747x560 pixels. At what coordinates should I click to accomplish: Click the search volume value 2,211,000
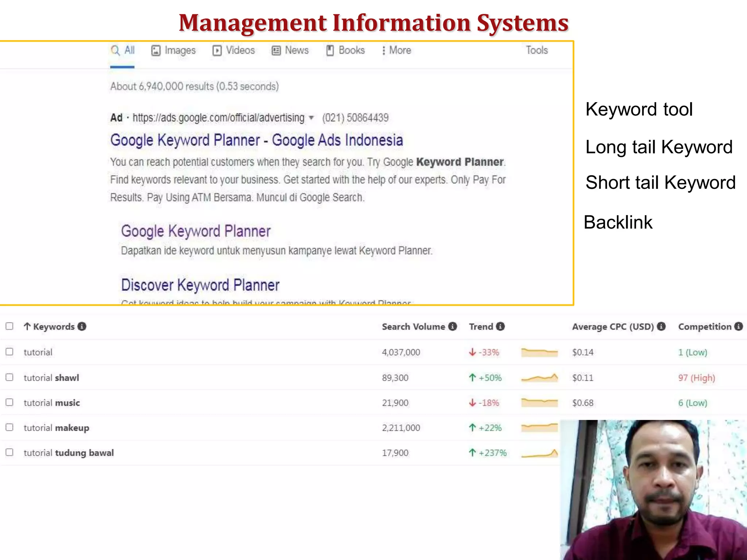(x=401, y=428)
